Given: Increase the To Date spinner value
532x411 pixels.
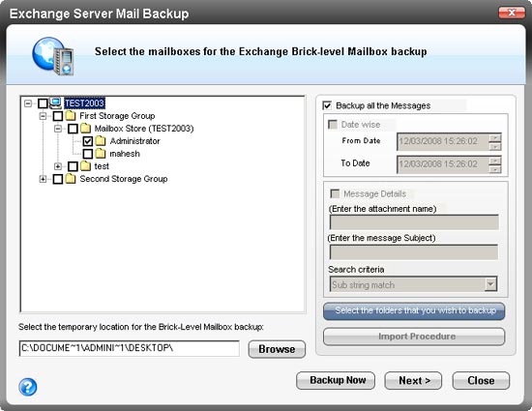Looking at the screenshot, I should [x=495, y=161].
